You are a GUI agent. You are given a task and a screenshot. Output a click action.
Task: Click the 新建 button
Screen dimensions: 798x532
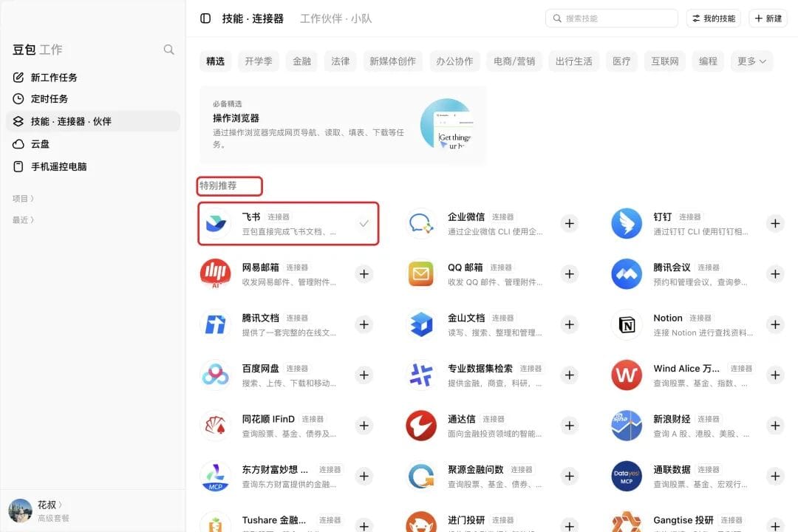pyautogui.click(x=768, y=18)
